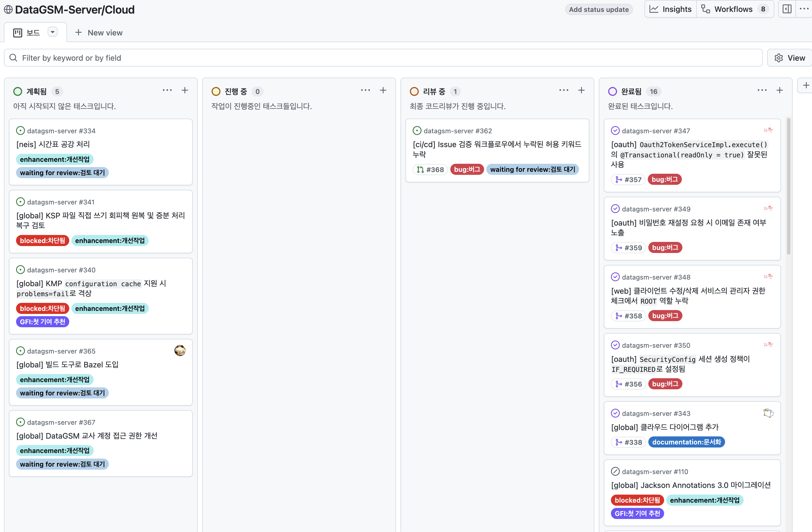The height and width of the screenshot is (532, 812).
Task: Open the 완료됨 column options menu
Action: 762,90
